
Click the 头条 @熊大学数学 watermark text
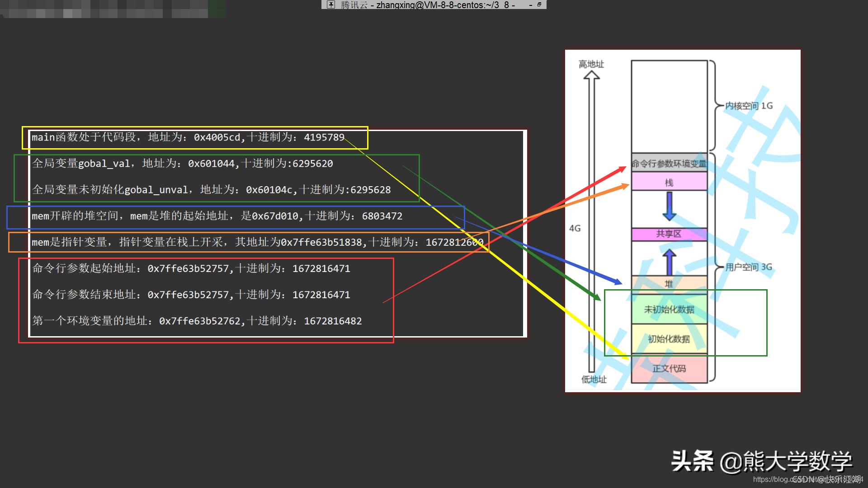tap(761, 461)
